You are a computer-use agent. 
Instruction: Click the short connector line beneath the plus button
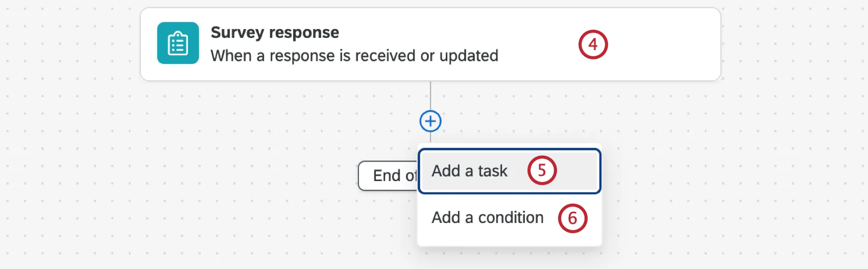[x=430, y=137]
